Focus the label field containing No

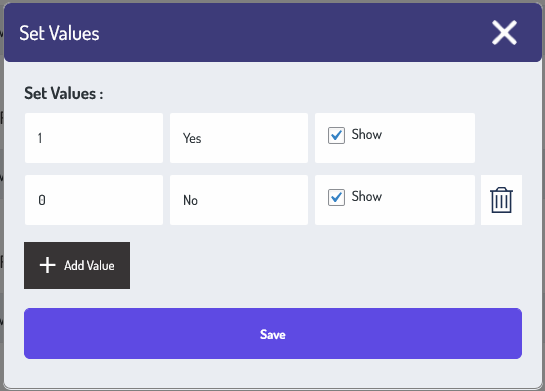(x=239, y=200)
